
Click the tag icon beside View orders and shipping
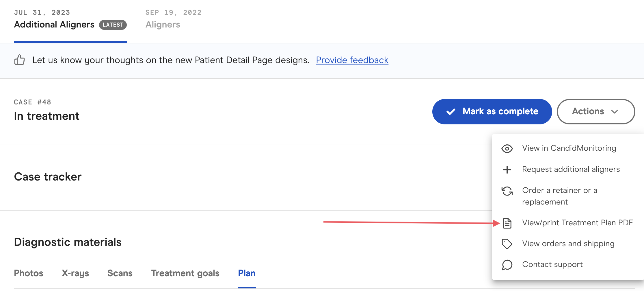507,244
